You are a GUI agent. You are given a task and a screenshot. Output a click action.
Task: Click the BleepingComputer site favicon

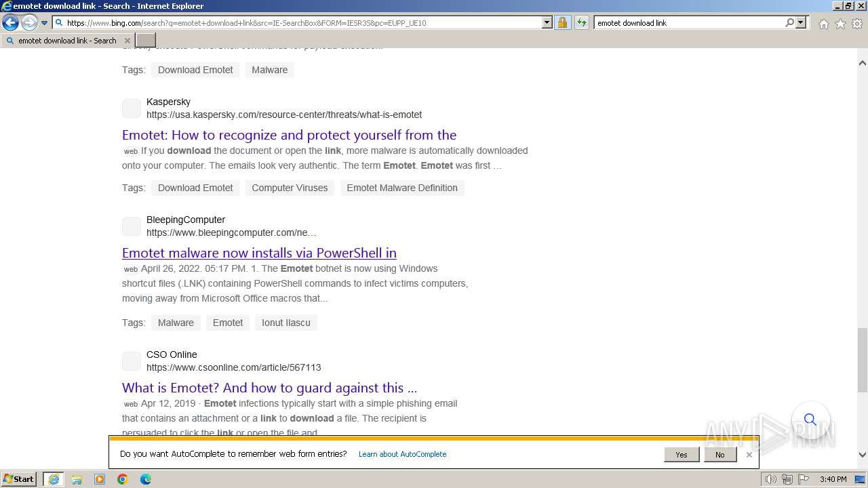point(132,226)
